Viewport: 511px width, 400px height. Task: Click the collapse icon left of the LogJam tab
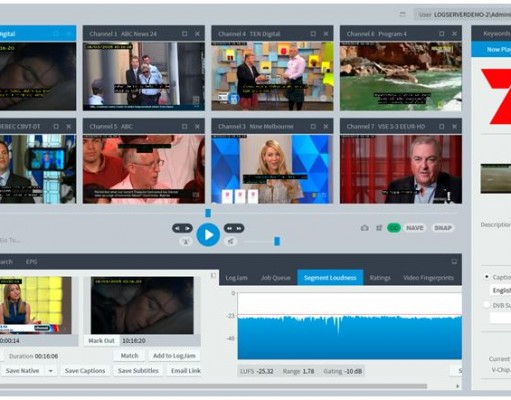[x=213, y=276]
